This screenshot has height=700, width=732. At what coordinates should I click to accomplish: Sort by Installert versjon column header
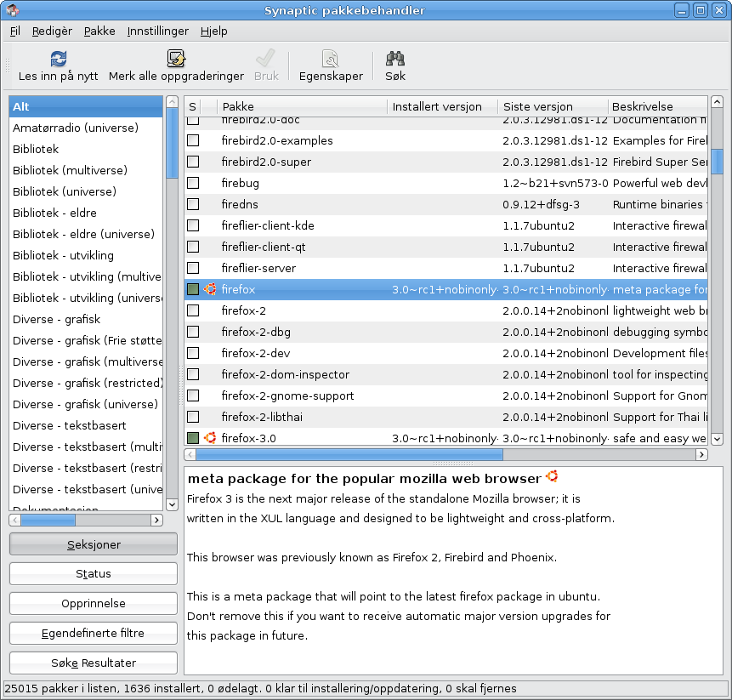443,106
